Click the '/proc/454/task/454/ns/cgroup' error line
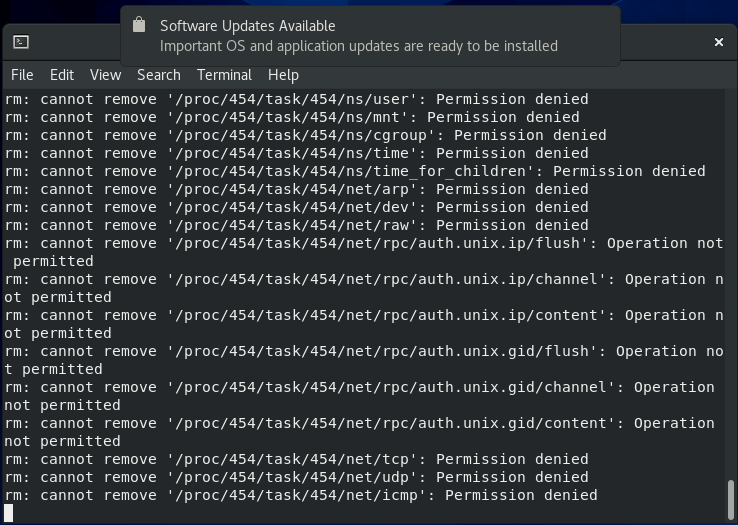This screenshot has height=525, width=738. click(x=305, y=135)
